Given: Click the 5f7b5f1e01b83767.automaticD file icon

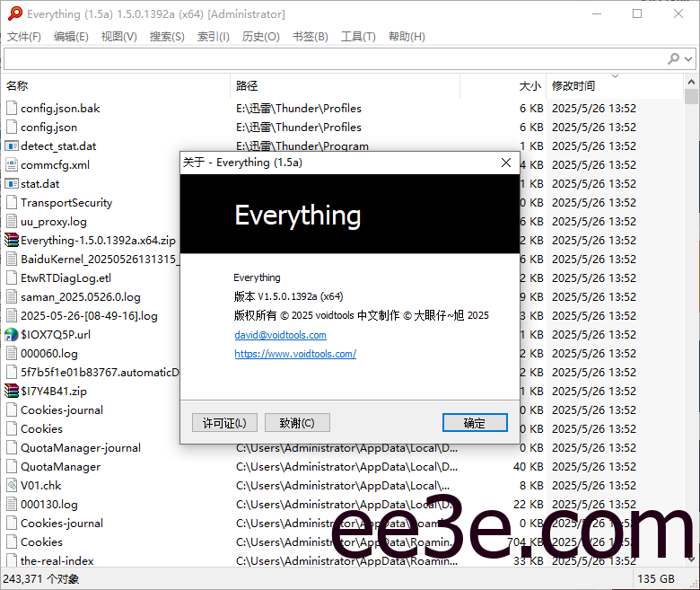Looking at the screenshot, I should 12,373.
